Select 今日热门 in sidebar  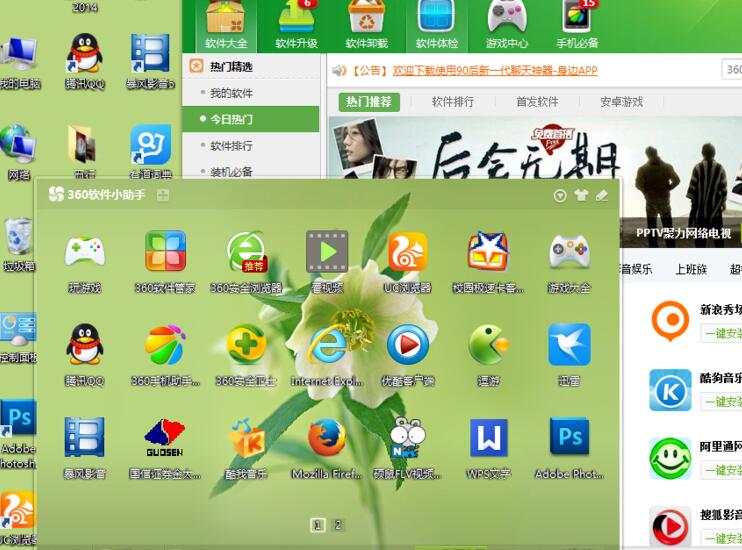(x=251, y=119)
